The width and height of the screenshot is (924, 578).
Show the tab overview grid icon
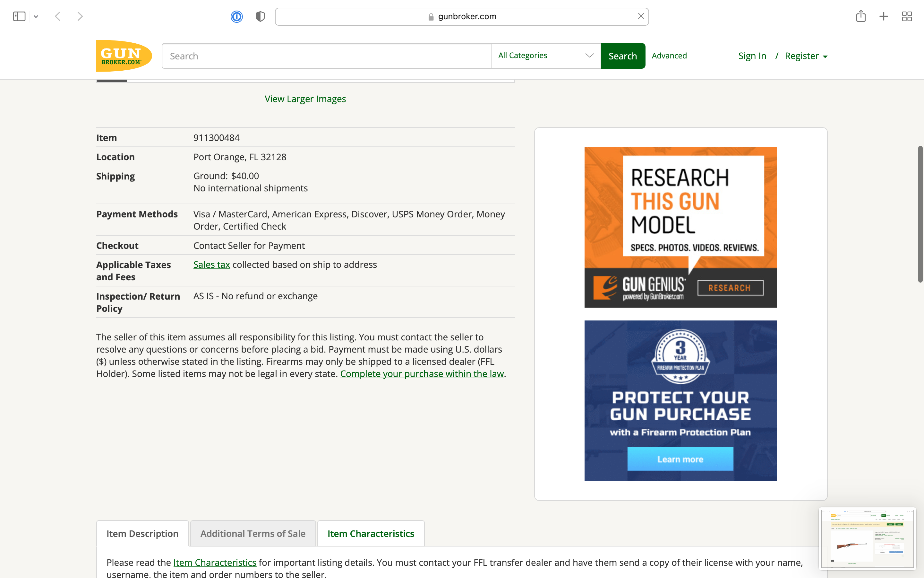pos(907,16)
